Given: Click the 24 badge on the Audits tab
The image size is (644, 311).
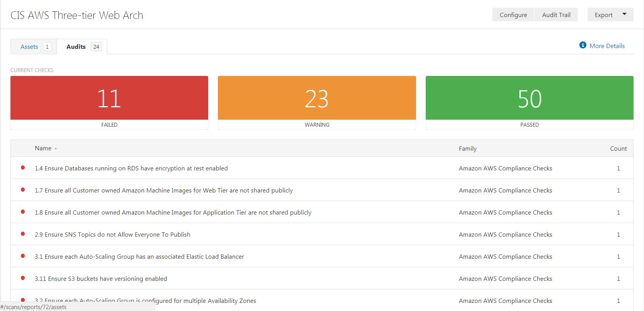Looking at the screenshot, I should pos(96,47).
